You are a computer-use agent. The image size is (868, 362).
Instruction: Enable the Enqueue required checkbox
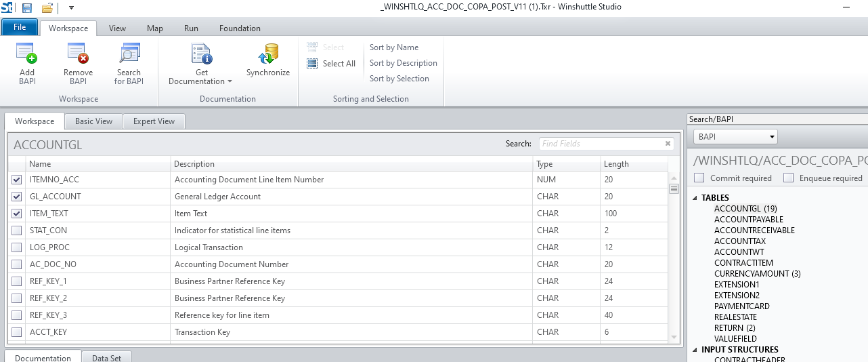tap(788, 178)
